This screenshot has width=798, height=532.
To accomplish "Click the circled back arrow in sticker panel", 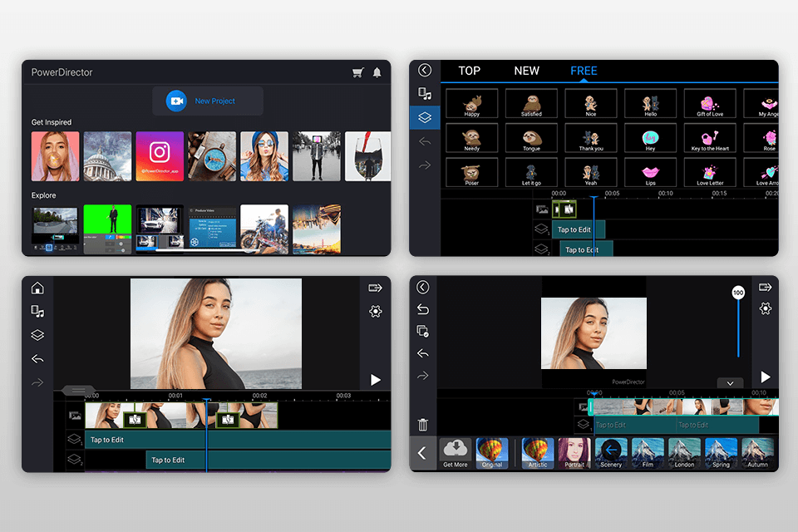I will [x=425, y=71].
